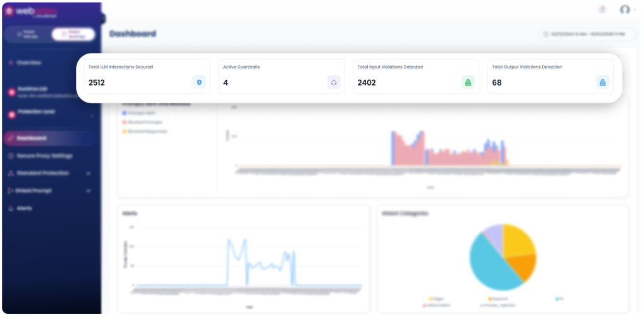This screenshot has height=319, width=644.
Task: Click the calendar icon in date range picker
Action: [546, 34]
